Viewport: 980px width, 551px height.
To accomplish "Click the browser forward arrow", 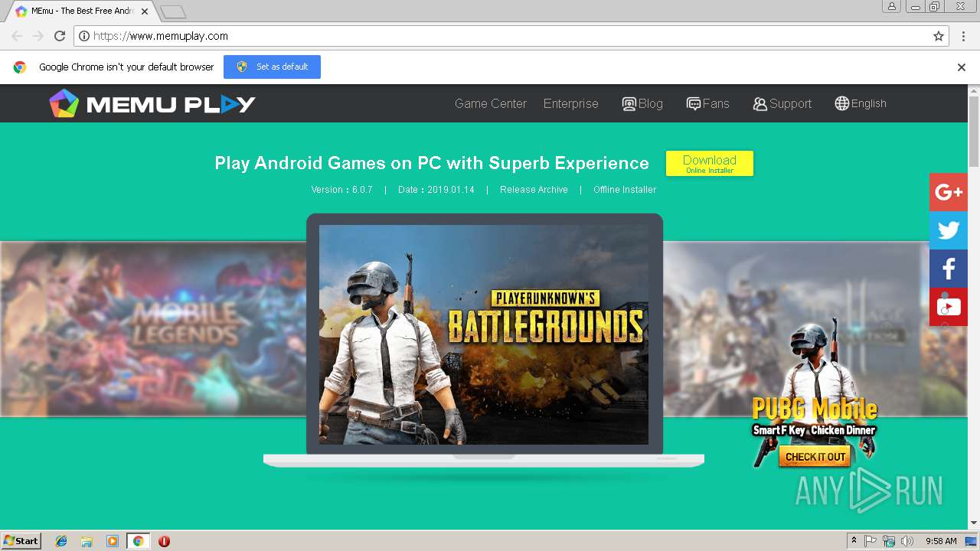I will pos(38,36).
